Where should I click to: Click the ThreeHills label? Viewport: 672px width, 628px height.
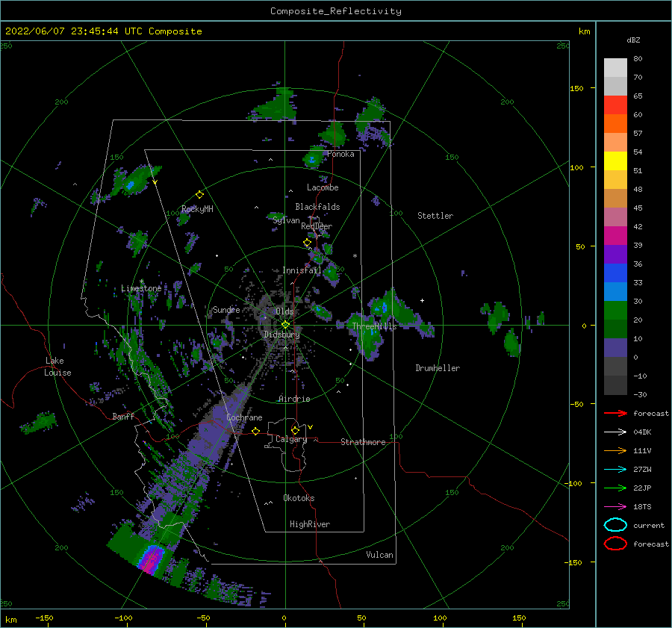click(375, 326)
